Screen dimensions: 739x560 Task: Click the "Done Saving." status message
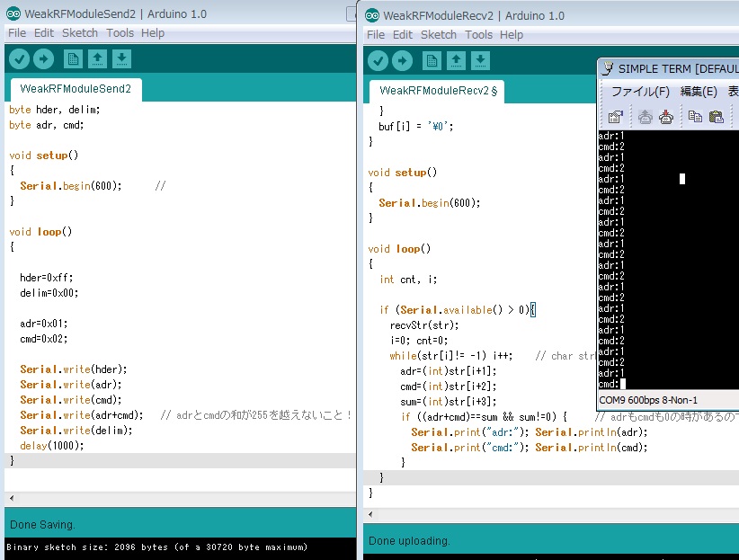pos(42,525)
